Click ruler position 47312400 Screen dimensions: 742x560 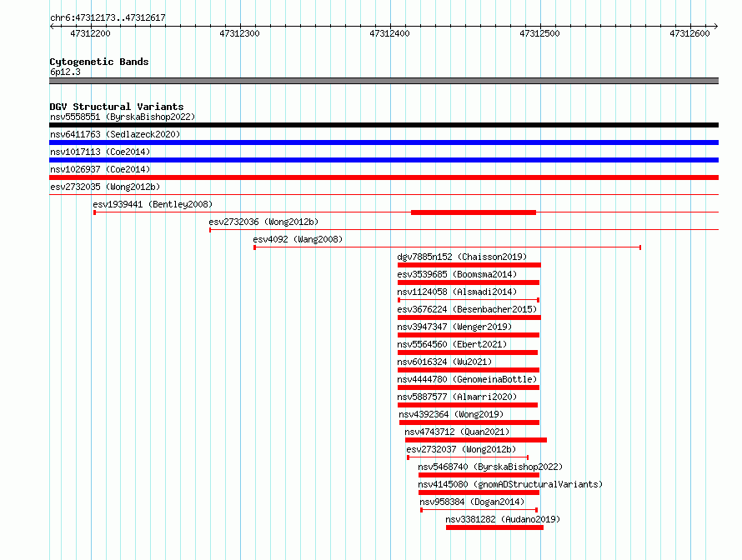[389, 33]
